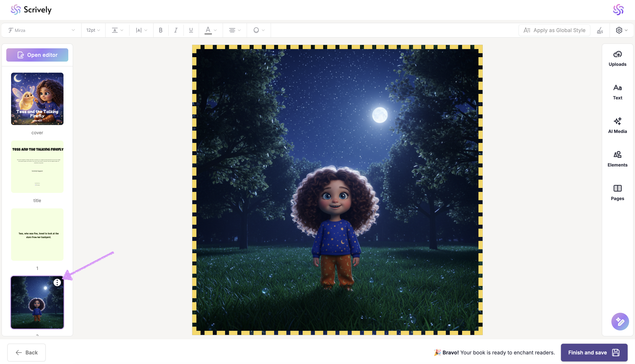Toggle underline formatting
The width and height of the screenshot is (635, 364).
(191, 30)
